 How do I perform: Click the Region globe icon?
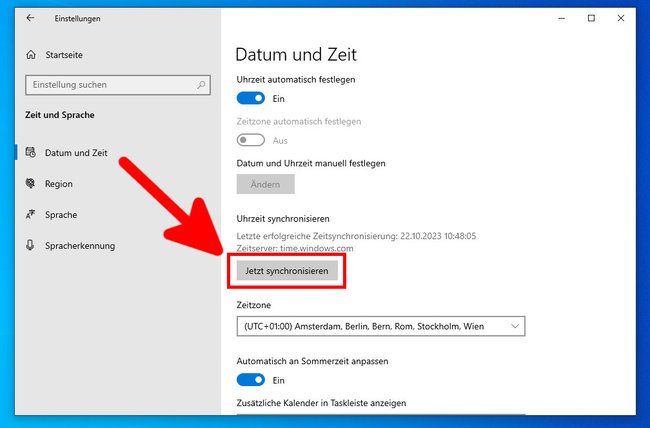[x=30, y=183]
